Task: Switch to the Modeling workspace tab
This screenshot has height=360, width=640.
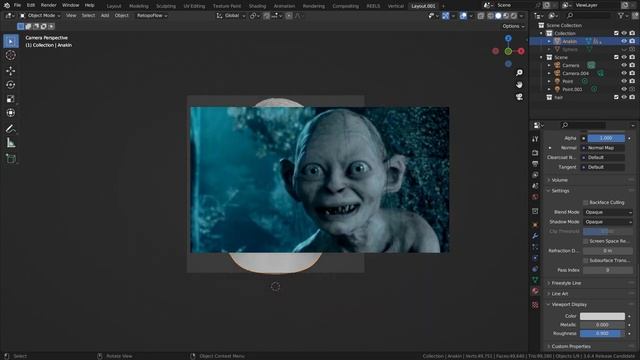Action: click(139, 6)
